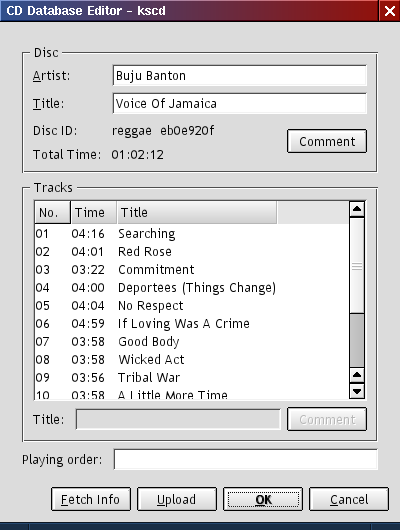This screenshot has height=530, width=400.
Task: Click into the Playing order field
Action: [245, 459]
